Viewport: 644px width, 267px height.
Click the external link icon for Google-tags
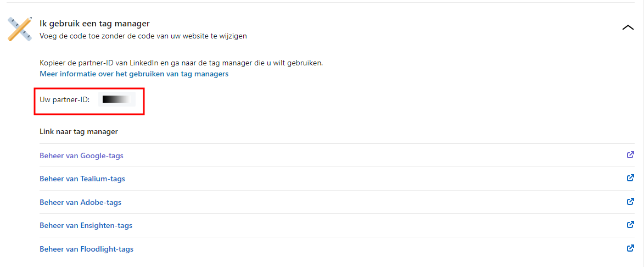630,155
